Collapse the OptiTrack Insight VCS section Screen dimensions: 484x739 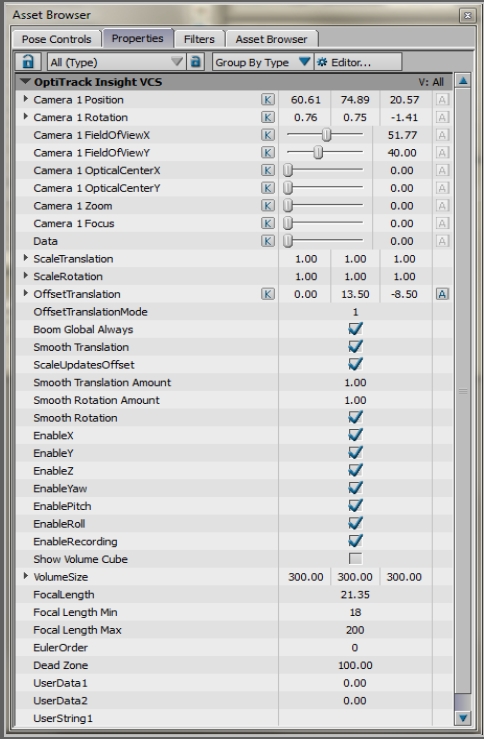[25, 82]
